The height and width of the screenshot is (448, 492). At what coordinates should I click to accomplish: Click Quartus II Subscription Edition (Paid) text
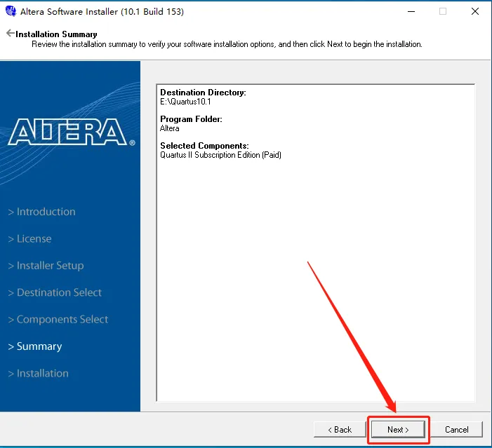pos(220,155)
